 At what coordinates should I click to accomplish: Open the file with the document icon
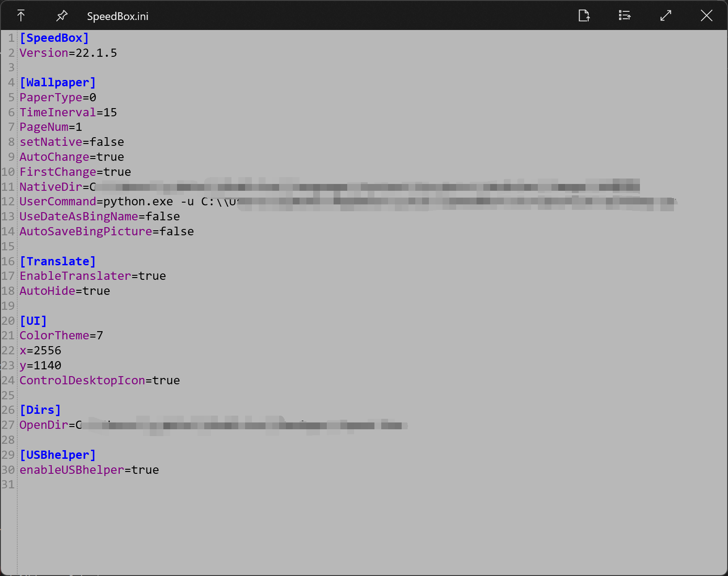click(x=584, y=16)
